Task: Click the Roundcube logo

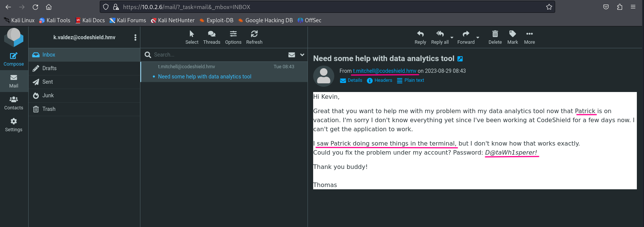Action: click(14, 37)
